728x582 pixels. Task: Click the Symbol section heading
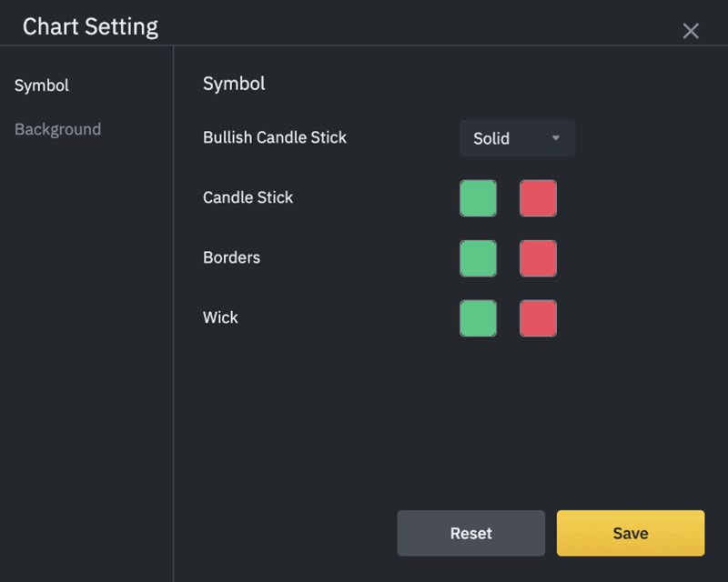tap(234, 84)
